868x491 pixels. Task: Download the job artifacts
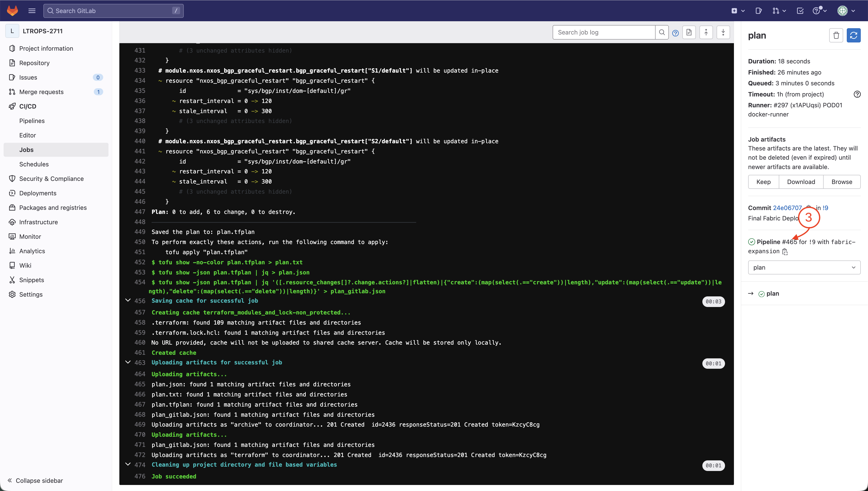click(801, 182)
